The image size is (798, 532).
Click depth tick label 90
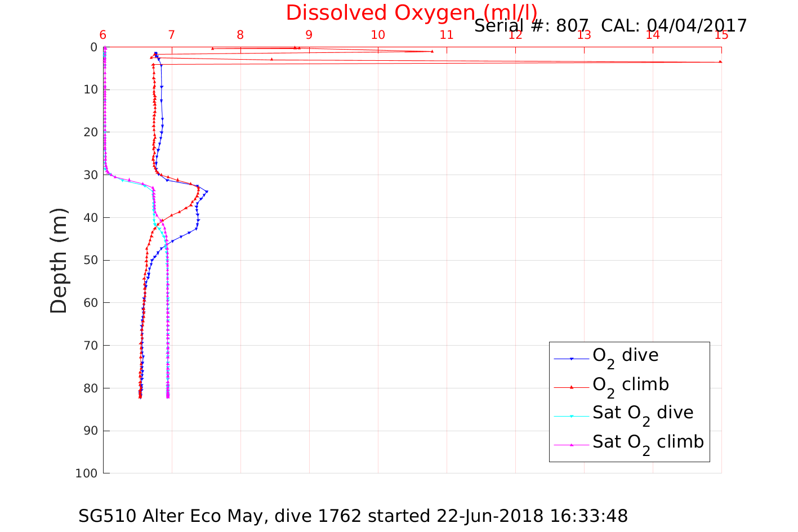[x=91, y=431]
